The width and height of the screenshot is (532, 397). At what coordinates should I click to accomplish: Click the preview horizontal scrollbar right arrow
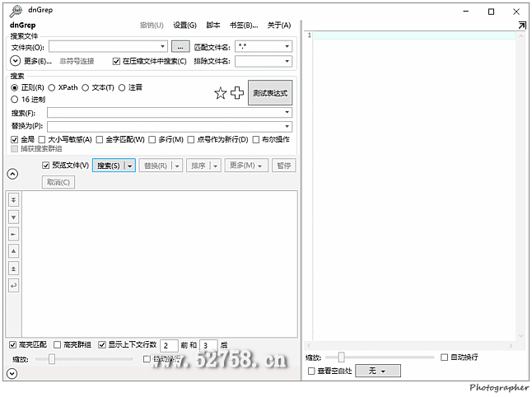[x=511, y=345]
